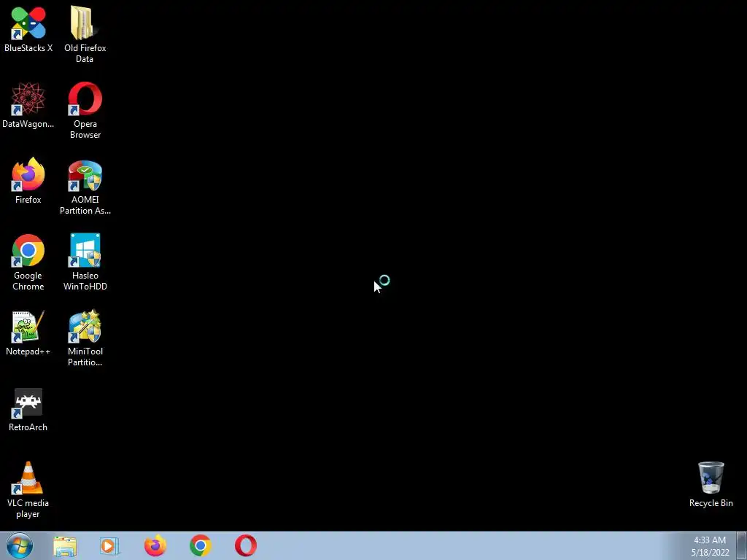Open the taskbar clock showing 4:33 AM
This screenshot has width=747, height=560.
pyautogui.click(x=710, y=546)
